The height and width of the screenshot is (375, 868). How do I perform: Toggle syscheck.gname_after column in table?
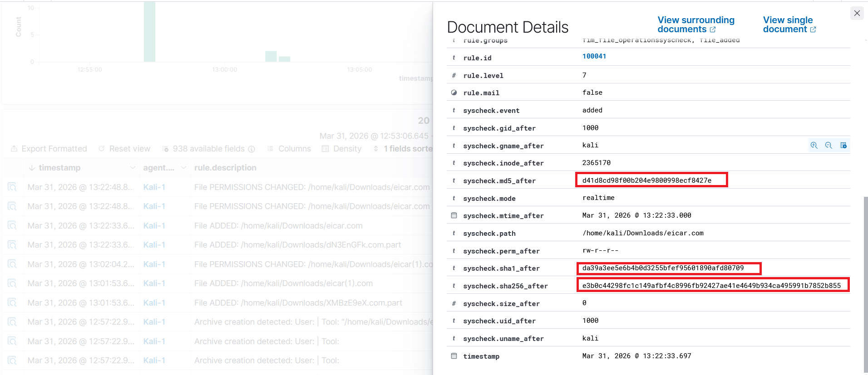click(x=843, y=146)
